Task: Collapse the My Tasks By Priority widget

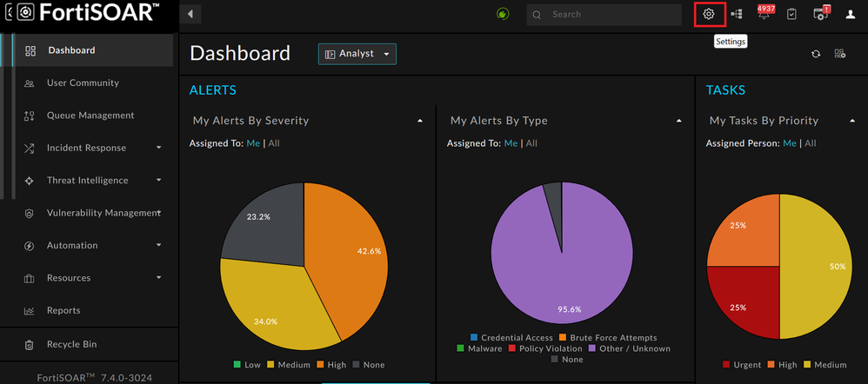Action: point(852,121)
